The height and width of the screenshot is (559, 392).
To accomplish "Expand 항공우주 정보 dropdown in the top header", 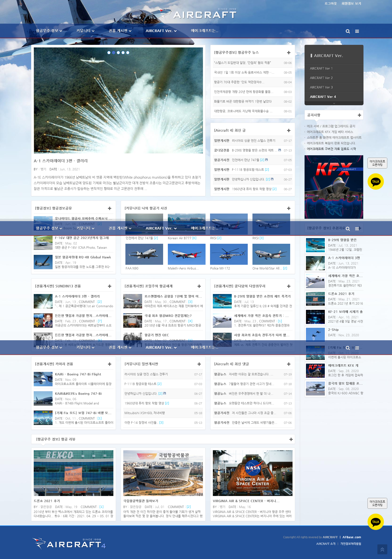I will pos(49,31).
